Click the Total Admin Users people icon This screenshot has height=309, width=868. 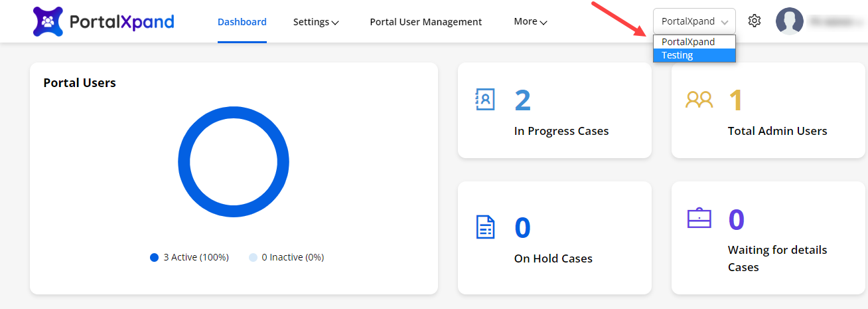[x=699, y=100]
